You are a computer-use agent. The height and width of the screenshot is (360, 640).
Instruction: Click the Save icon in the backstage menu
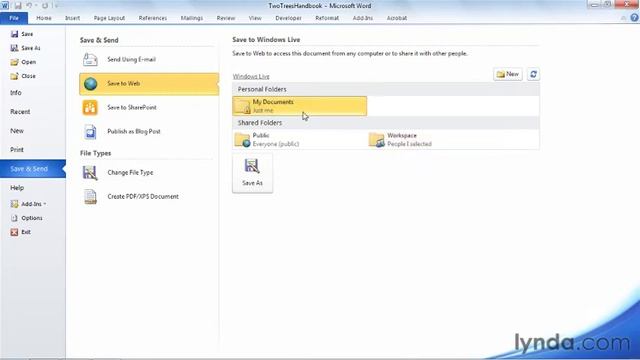click(15, 34)
